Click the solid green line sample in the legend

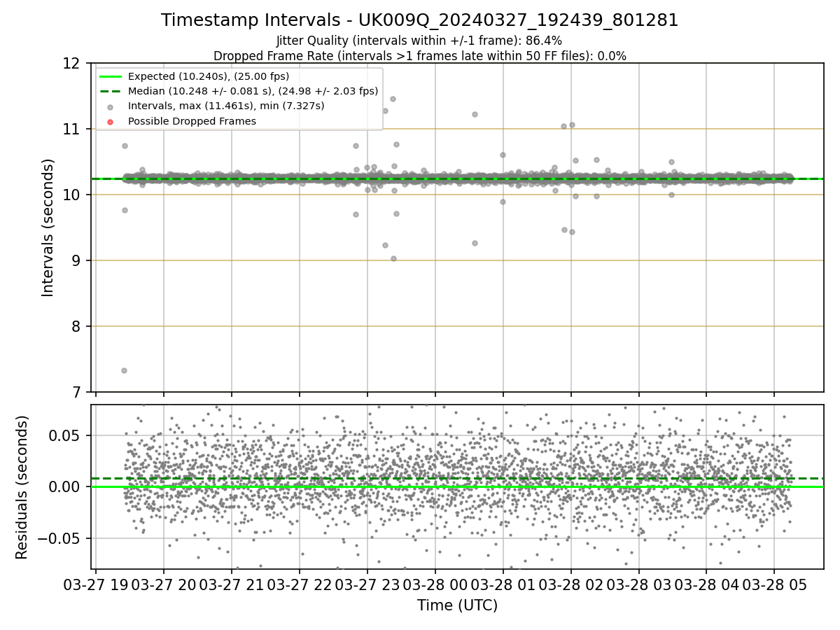[111, 76]
